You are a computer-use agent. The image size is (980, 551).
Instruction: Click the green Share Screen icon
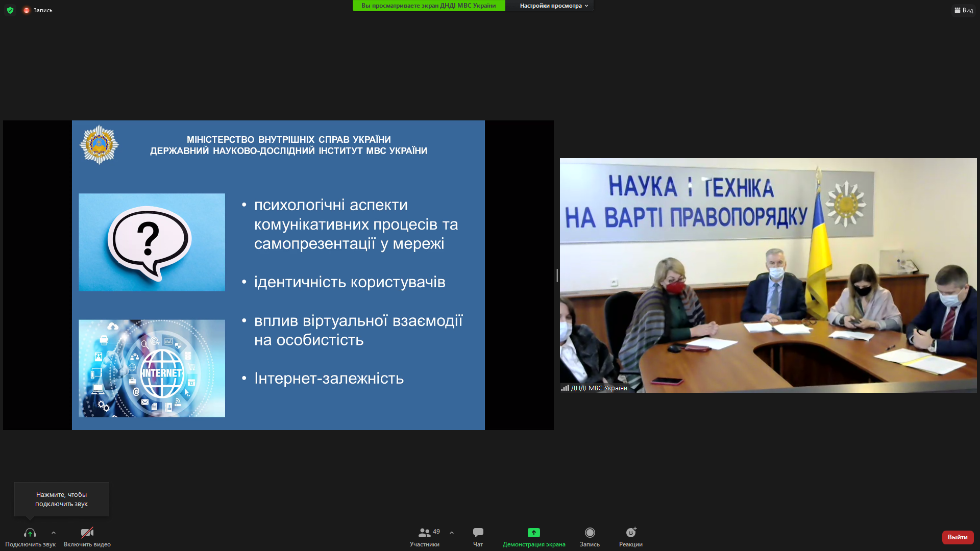533,533
